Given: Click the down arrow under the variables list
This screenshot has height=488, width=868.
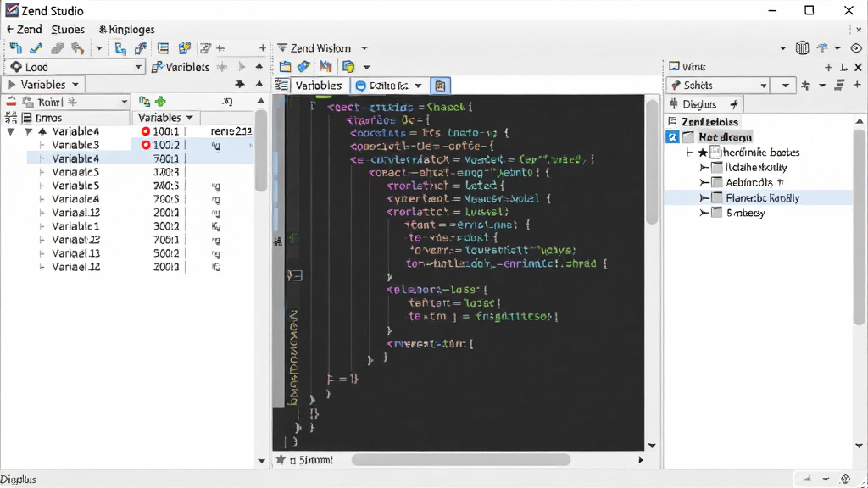Looking at the screenshot, I should click(x=261, y=461).
